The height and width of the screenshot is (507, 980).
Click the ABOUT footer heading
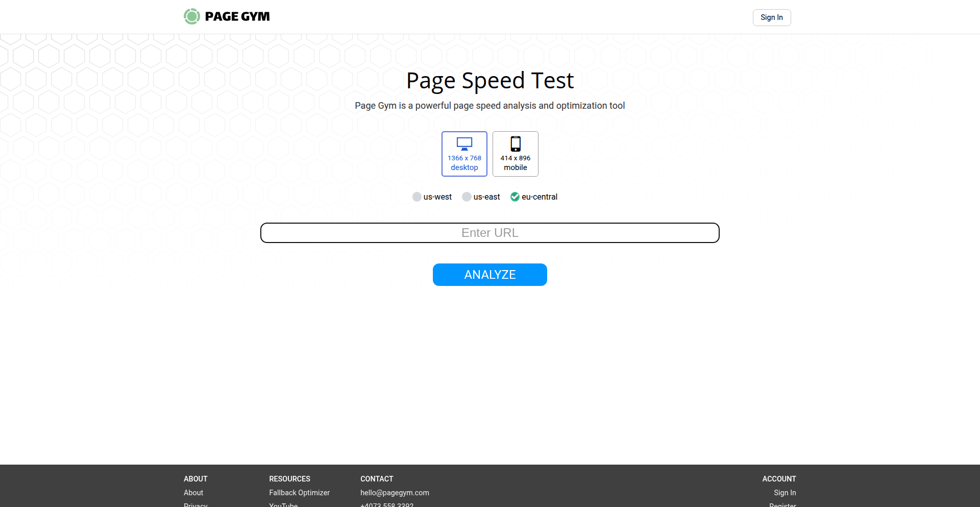[x=195, y=479]
